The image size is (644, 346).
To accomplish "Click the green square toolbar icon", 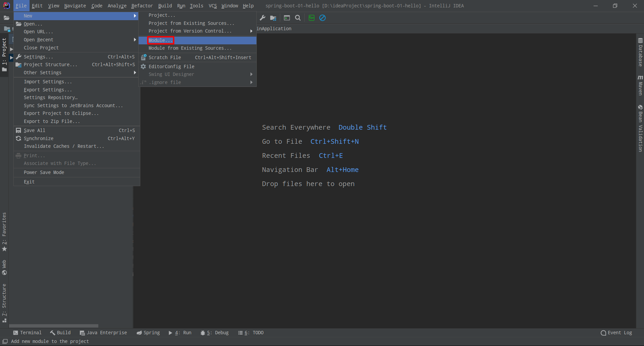I will 312,18.
